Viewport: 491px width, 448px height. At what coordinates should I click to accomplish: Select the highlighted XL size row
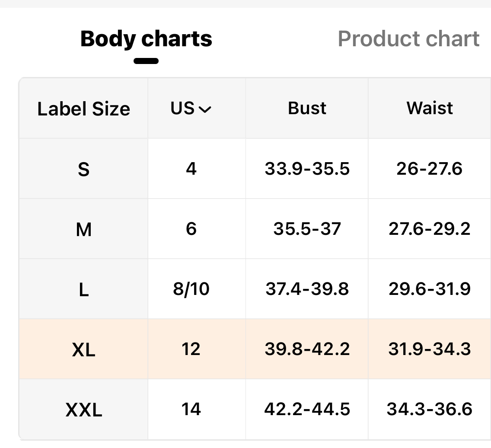[83, 349]
